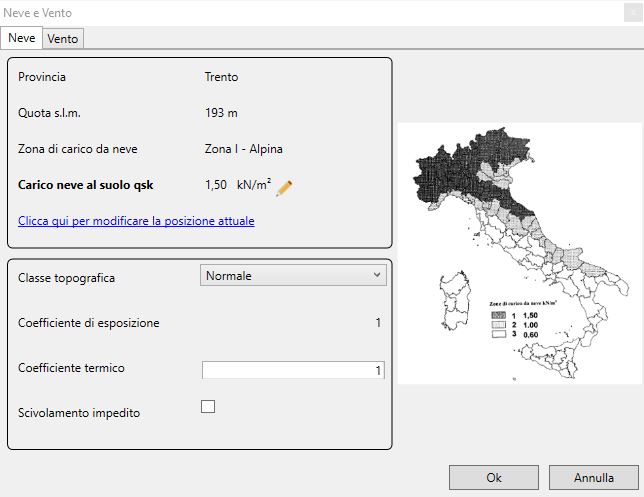Click the Trento province value

pos(221,77)
